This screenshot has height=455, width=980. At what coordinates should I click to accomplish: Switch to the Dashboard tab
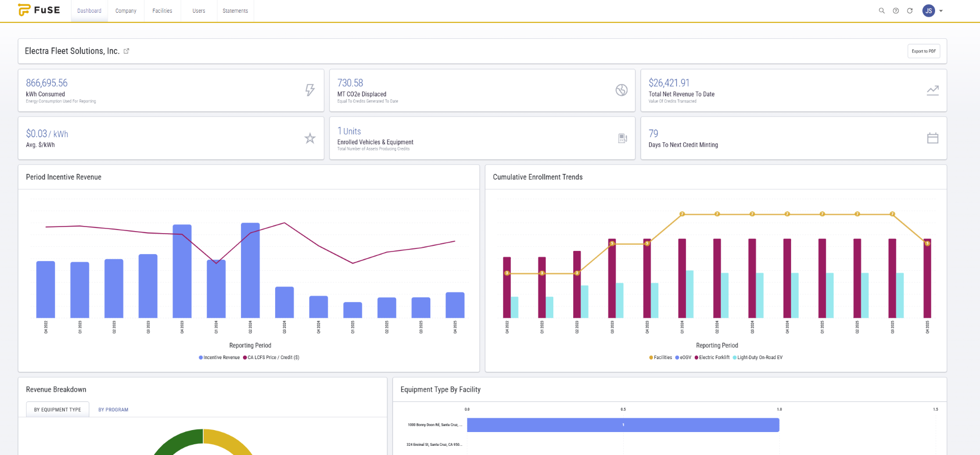point(89,11)
